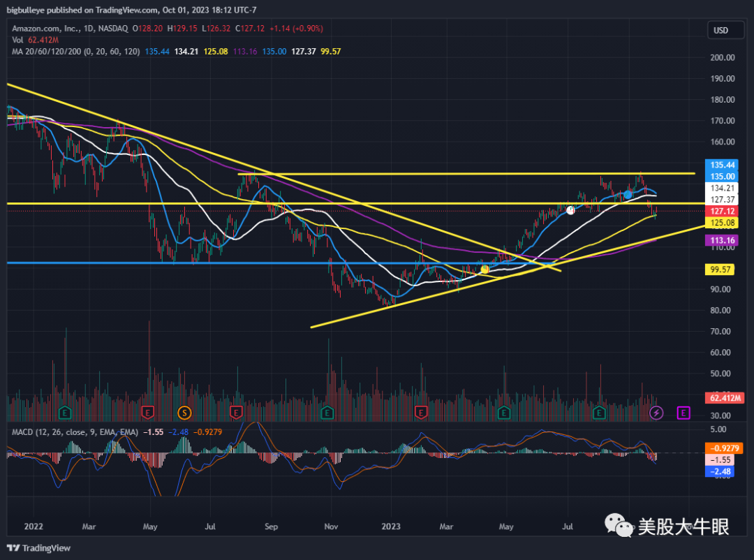Select the red earnings E marker near August 2022

pyautogui.click(x=236, y=412)
